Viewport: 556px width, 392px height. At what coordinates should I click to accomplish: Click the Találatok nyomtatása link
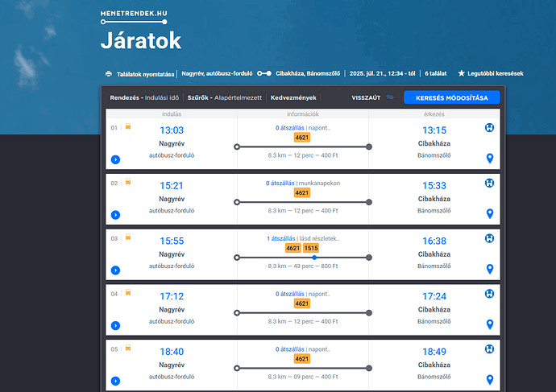[x=145, y=74]
